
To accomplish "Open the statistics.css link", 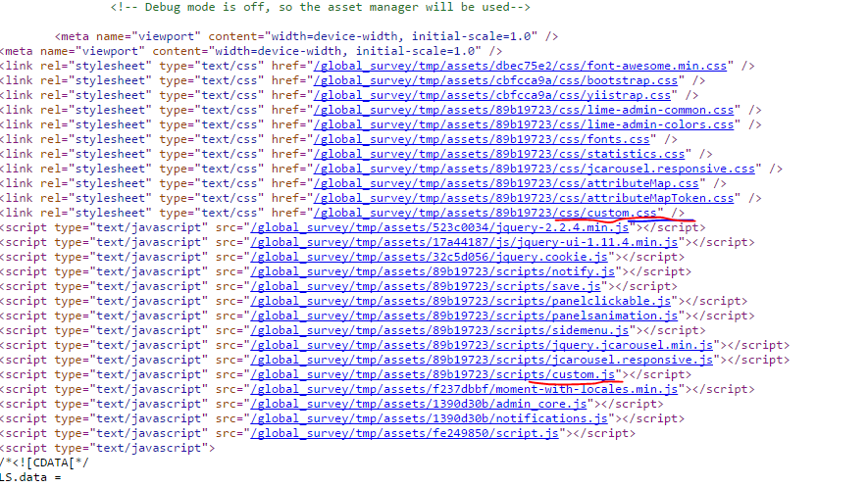I will point(500,154).
